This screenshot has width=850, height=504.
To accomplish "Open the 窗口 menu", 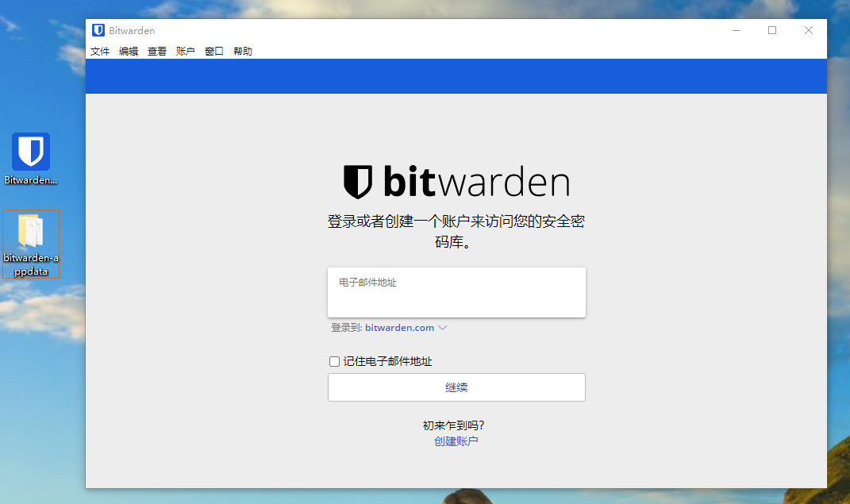I will pyautogui.click(x=214, y=51).
